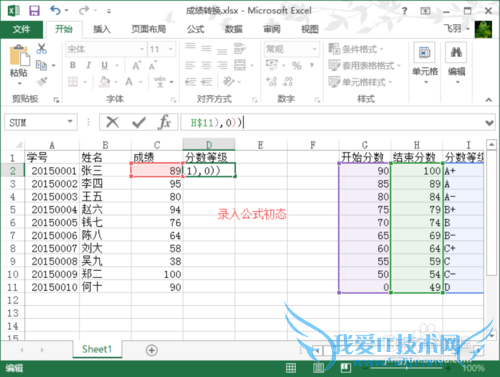Open the 文件 File tab
The image size is (500, 377).
(22, 29)
